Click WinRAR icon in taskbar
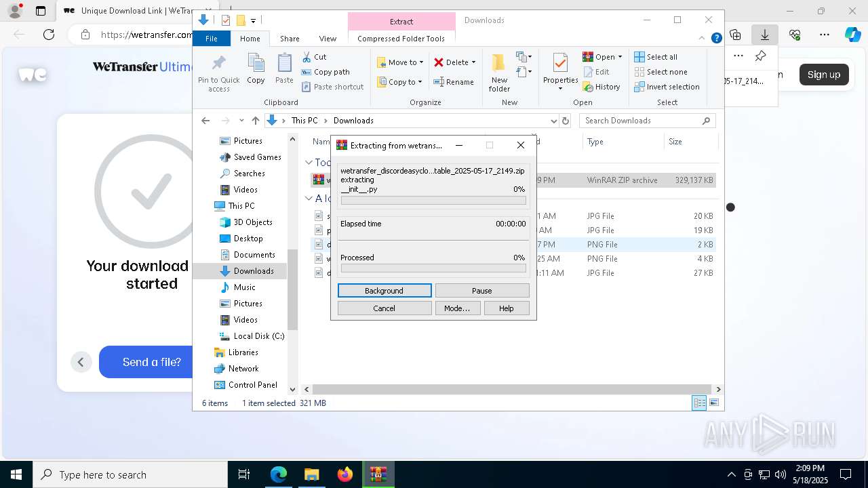The image size is (868, 488). [x=378, y=474]
